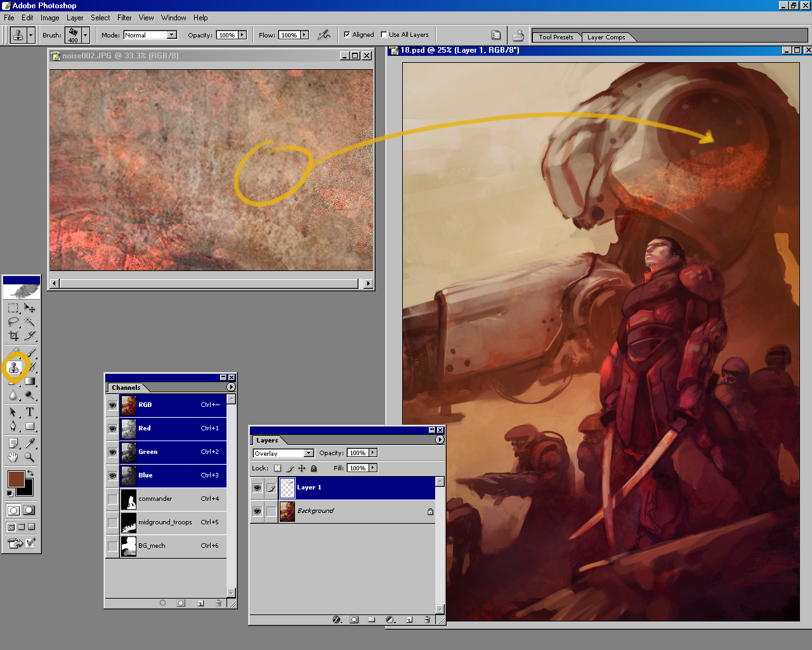The image size is (812, 650).
Task: Open the Window menu
Action: pyautogui.click(x=173, y=18)
